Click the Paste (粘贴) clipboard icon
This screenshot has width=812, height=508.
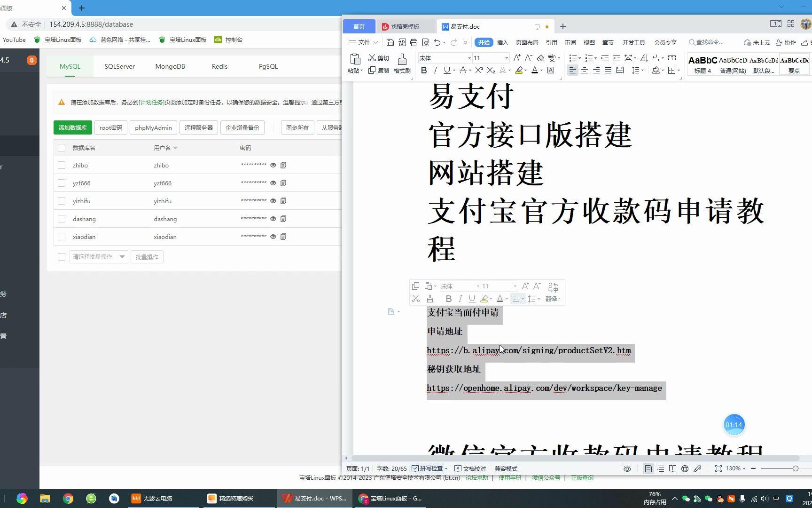[355, 59]
